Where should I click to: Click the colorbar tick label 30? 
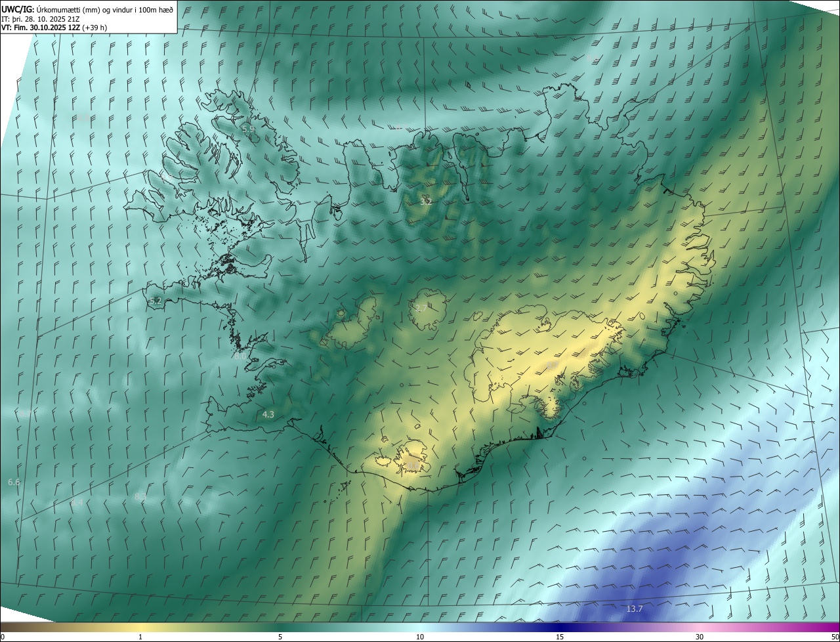point(700,637)
